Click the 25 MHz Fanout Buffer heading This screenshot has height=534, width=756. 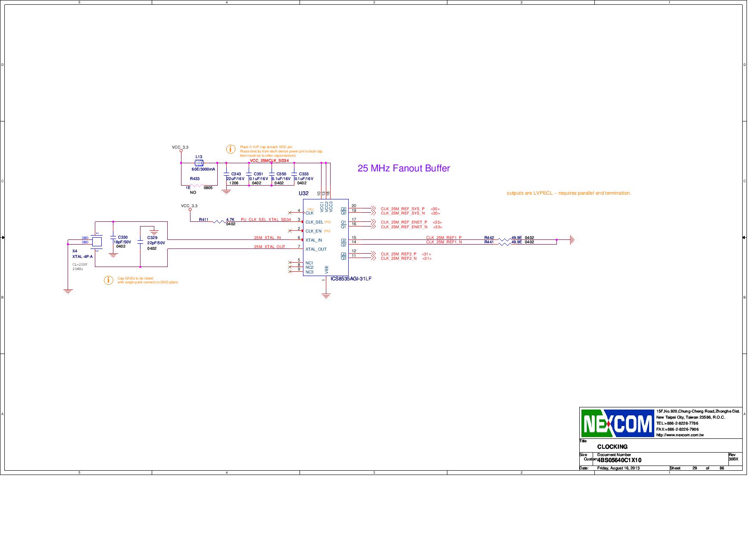coord(404,169)
